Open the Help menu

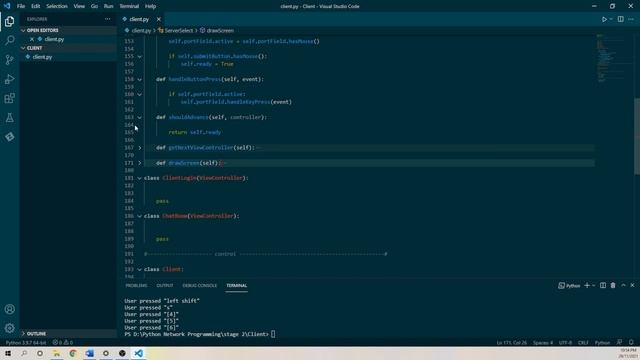tap(150, 6)
